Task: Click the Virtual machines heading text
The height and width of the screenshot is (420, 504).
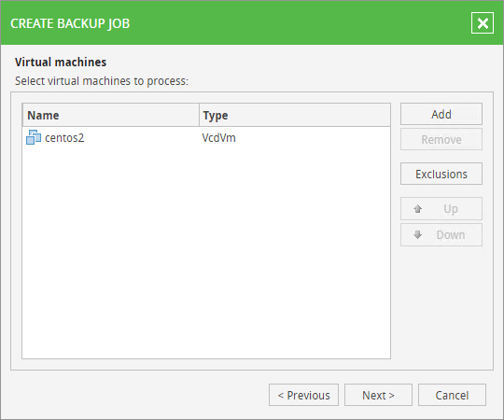Action: (61, 62)
